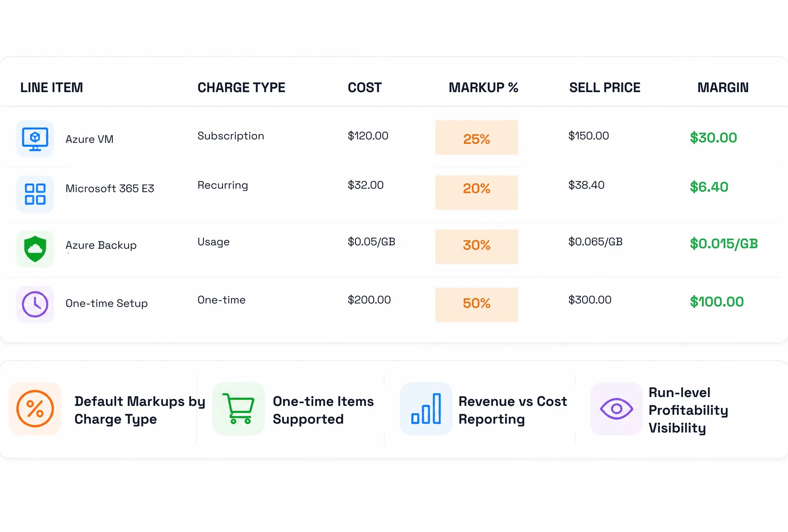Click the One-time Items Supported label
This screenshot has height=532, width=788.
coord(323,410)
